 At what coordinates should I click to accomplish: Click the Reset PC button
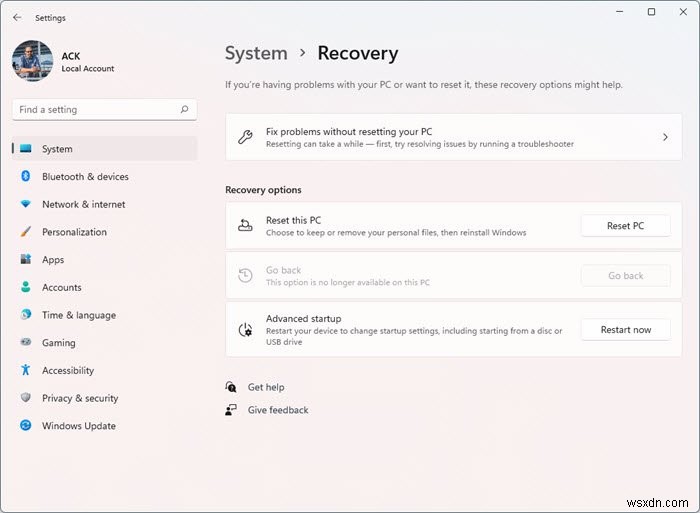click(625, 226)
